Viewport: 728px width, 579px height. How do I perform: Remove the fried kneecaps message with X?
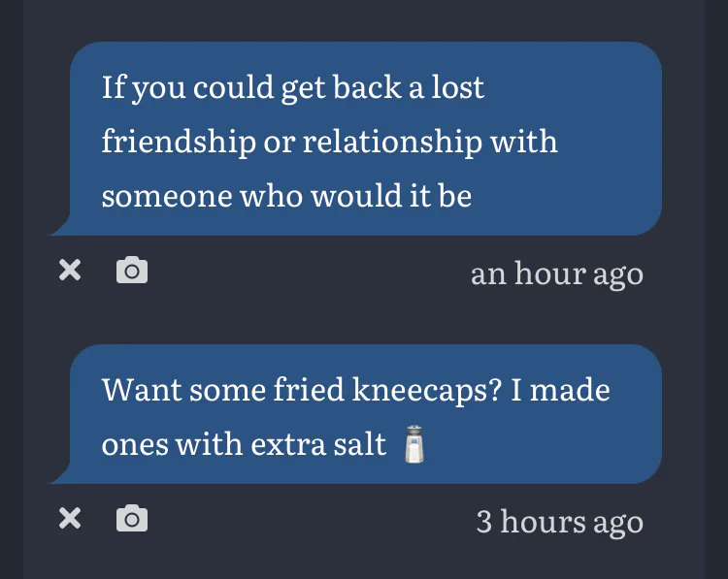coord(69,520)
